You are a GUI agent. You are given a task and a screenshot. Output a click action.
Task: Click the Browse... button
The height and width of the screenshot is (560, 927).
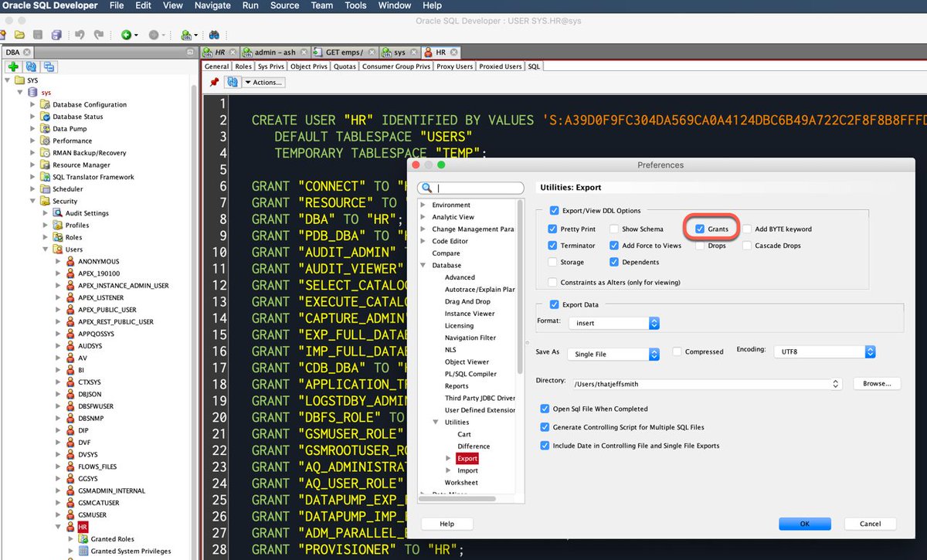[x=877, y=384]
